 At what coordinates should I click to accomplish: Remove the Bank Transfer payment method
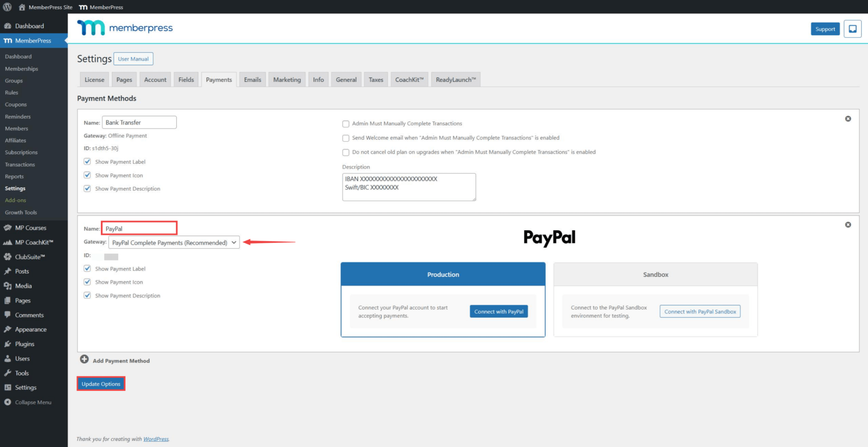(x=848, y=118)
